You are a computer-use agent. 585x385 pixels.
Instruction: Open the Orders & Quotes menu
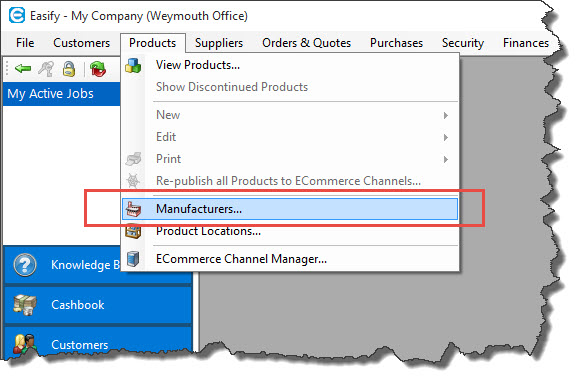[306, 43]
